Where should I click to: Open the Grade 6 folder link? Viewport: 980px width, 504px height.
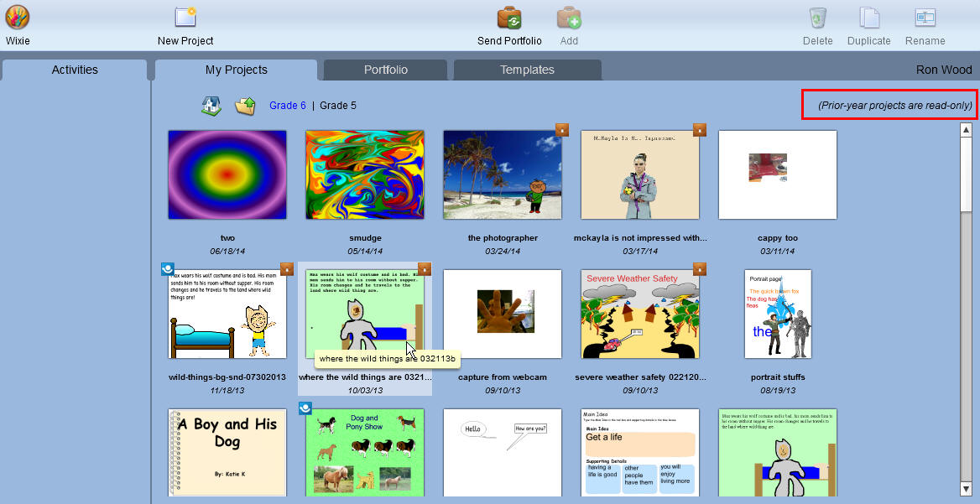pyautogui.click(x=288, y=106)
